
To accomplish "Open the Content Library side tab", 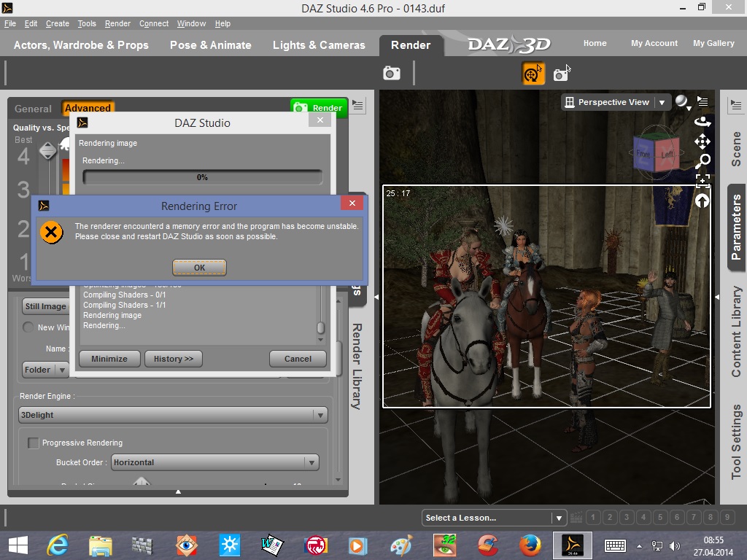I will tap(737, 332).
